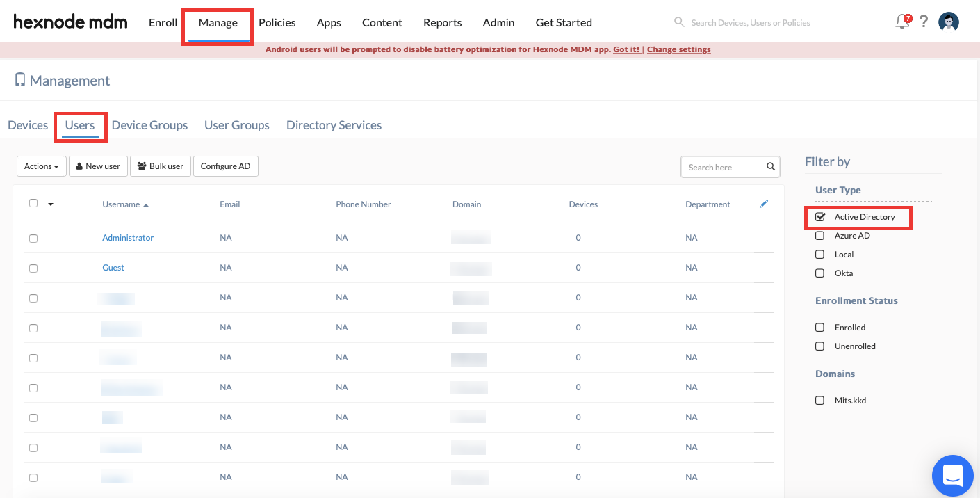Sort by Username column
This screenshot has width=980, height=498.
click(125, 204)
